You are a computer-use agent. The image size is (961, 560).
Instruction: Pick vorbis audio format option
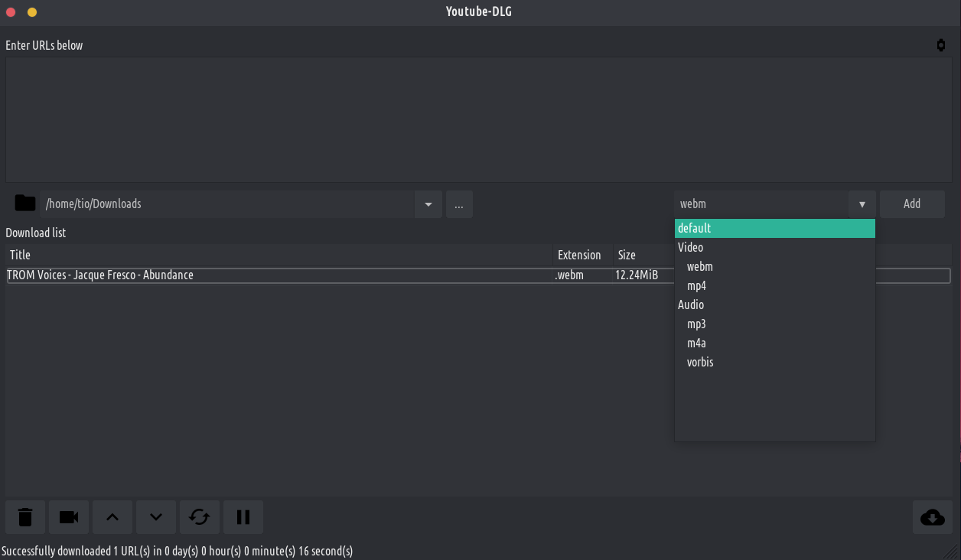[x=699, y=362]
